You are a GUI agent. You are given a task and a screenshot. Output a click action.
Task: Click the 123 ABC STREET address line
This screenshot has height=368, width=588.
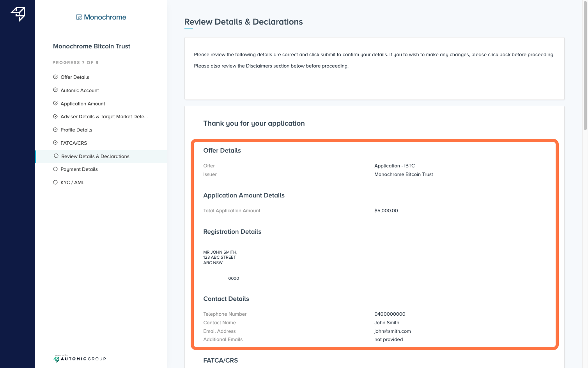pos(220,258)
